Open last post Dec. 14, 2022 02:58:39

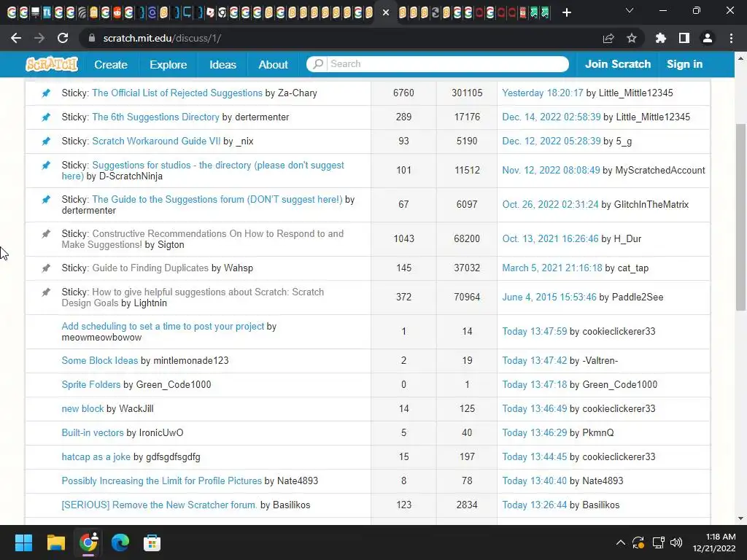(x=551, y=117)
